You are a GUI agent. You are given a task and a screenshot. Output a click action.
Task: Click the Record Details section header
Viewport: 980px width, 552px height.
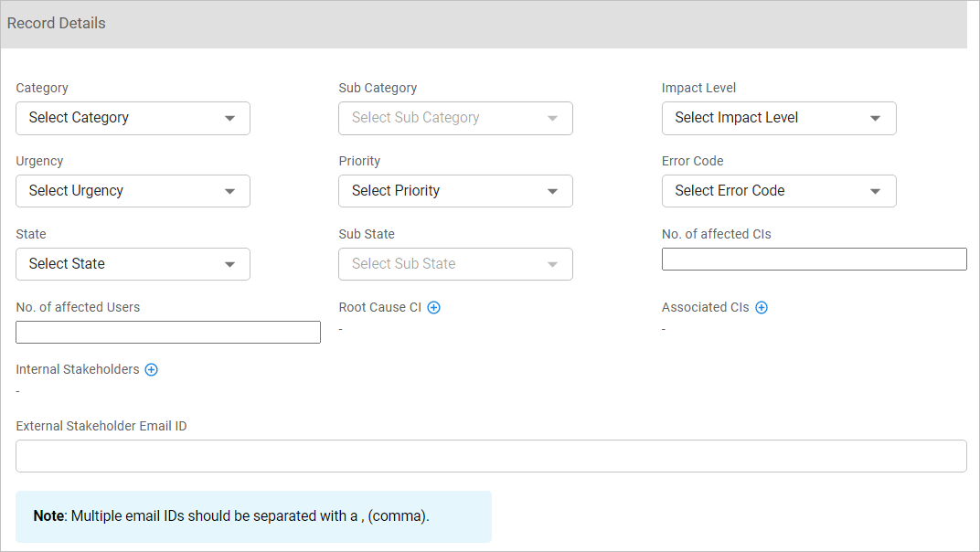point(57,24)
